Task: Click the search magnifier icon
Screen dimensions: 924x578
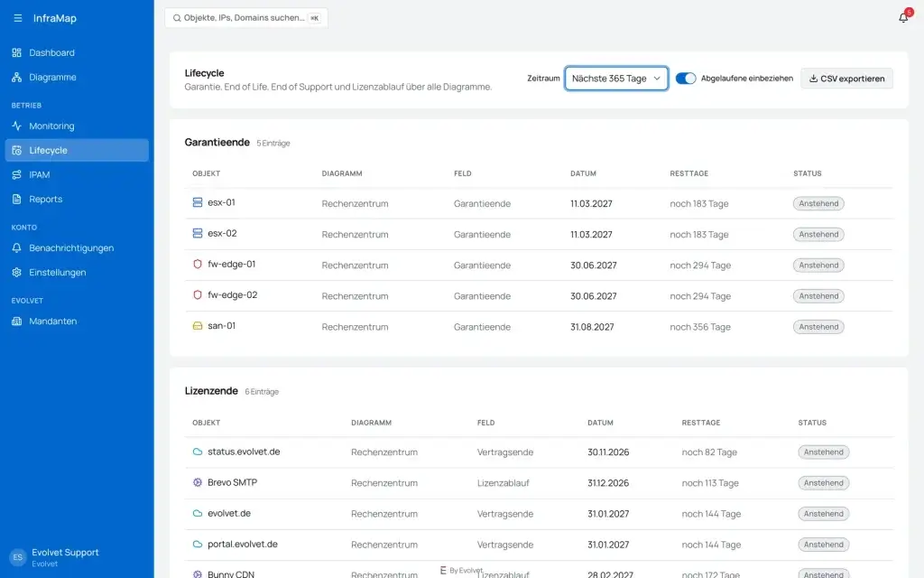Action: 177,18
